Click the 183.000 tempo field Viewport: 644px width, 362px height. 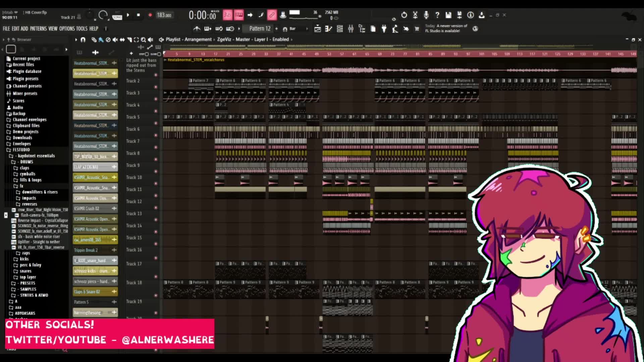[x=164, y=15]
